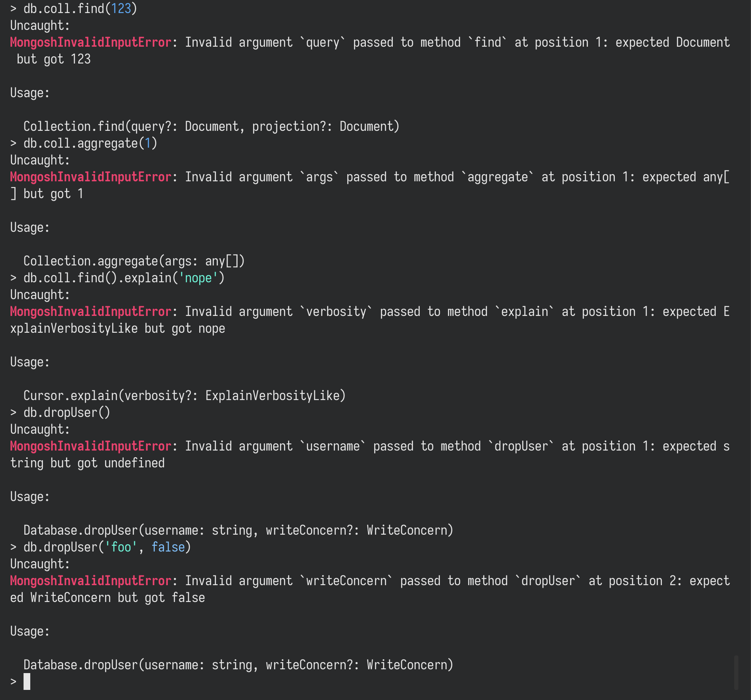The height and width of the screenshot is (700, 751).
Task: Click MongoshInvalidInputError in the `aggregate` error
Action: [91, 177]
